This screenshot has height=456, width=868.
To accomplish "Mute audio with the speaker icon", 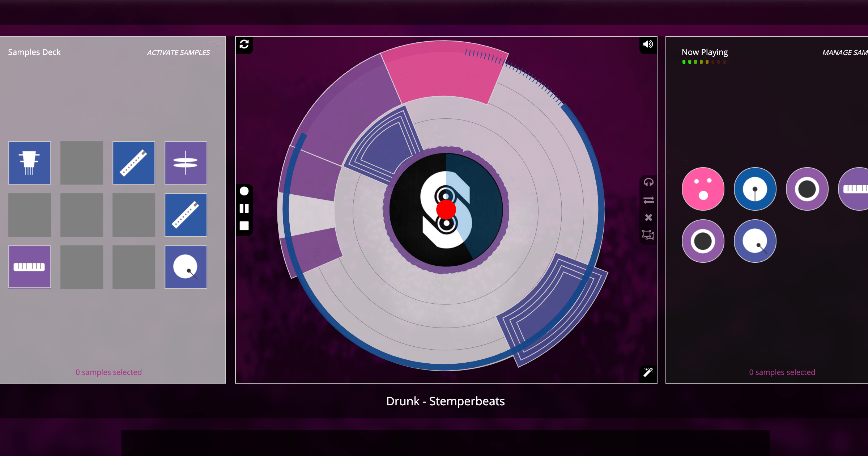I will click(648, 45).
